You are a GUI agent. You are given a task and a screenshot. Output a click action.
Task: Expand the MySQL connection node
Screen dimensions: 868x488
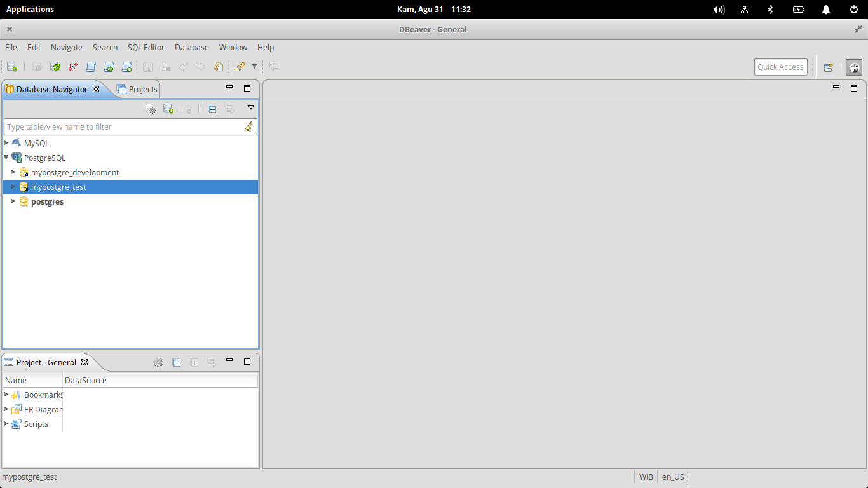[x=6, y=143]
